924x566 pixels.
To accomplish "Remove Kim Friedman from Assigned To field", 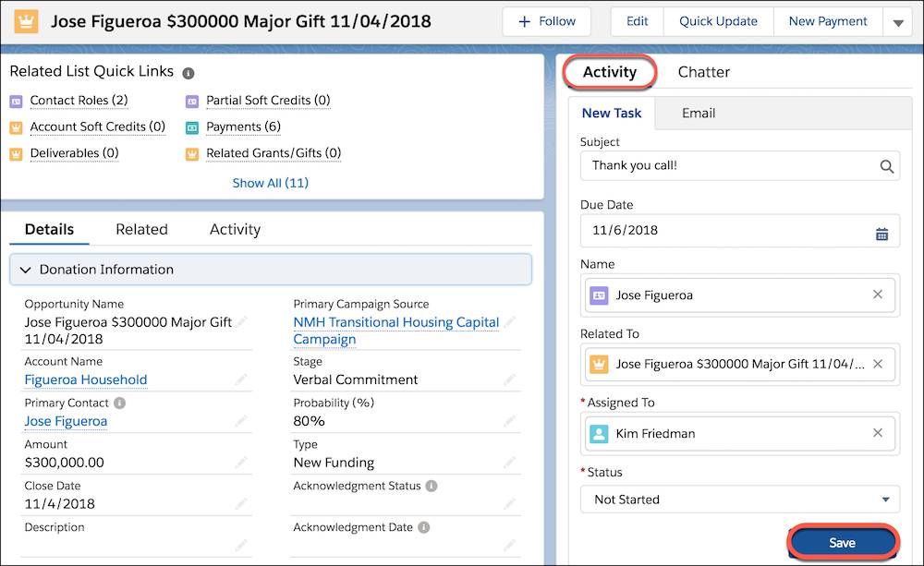I will tap(877, 433).
